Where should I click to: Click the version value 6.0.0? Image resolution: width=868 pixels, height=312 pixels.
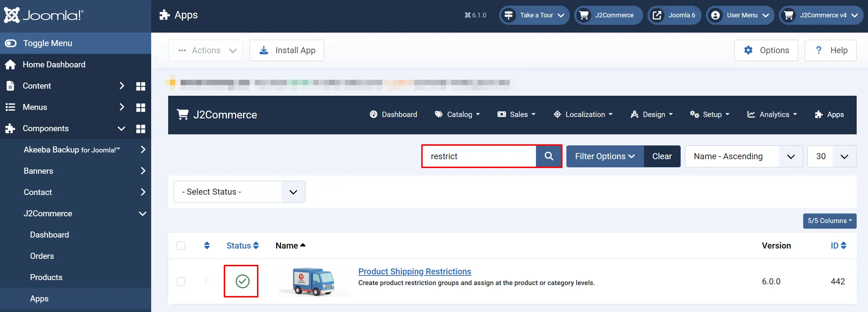tap(771, 282)
